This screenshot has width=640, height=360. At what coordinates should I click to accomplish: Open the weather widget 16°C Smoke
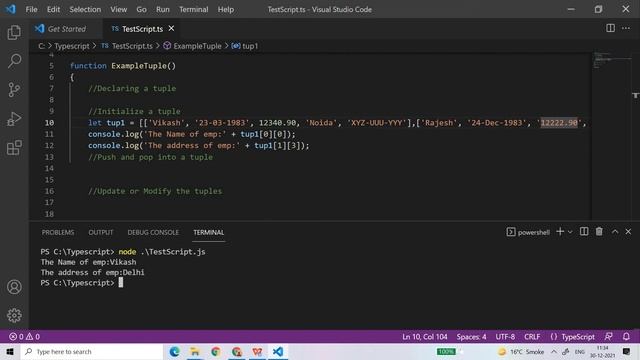pos(522,351)
